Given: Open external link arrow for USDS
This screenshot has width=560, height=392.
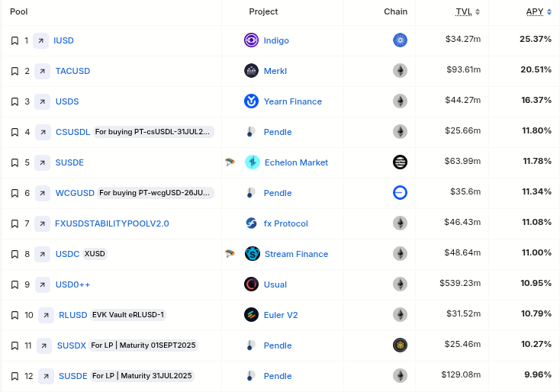Looking at the screenshot, I should click(x=42, y=101).
